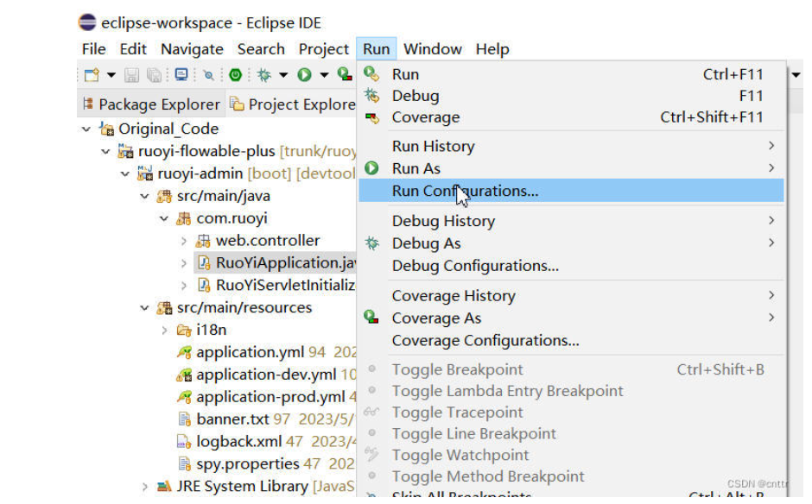
Task: Switch to the Project Explorer tab
Action: pos(293,104)
